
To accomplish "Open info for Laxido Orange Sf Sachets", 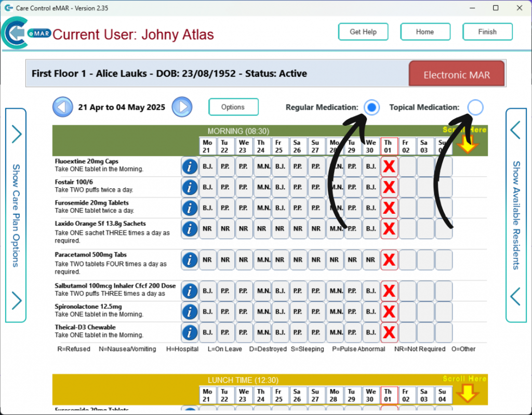I will 189,228.
